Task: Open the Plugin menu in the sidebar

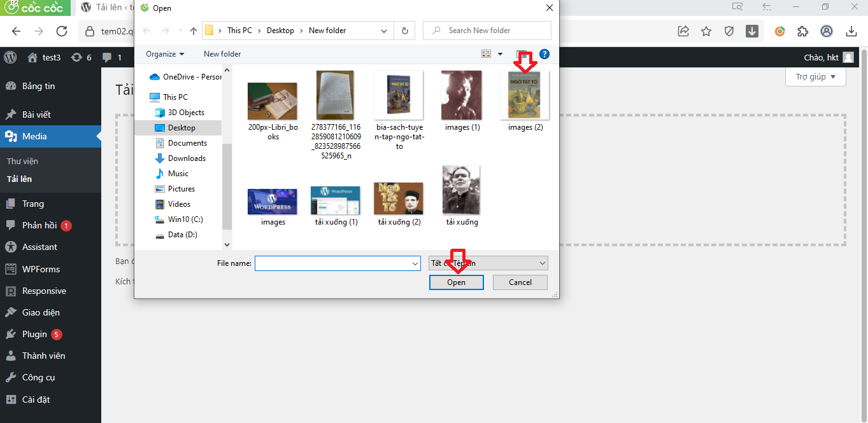Action: (34, 334)
